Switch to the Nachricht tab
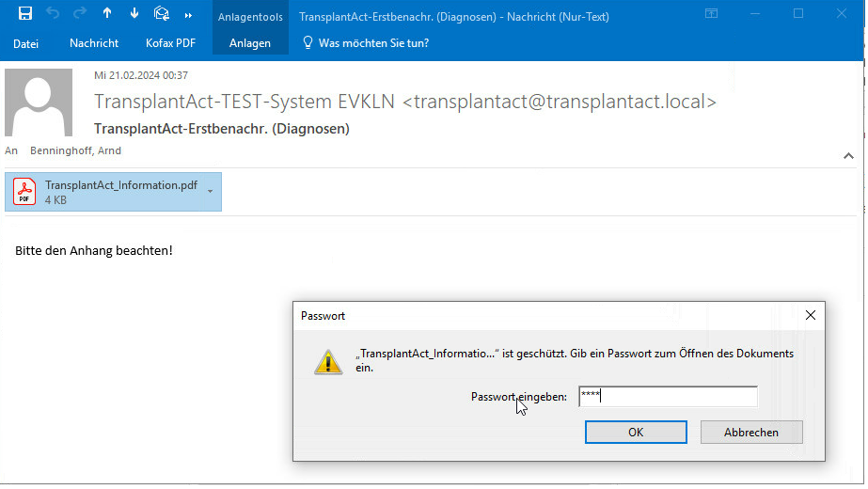The height and width of the screenshot is (489, 868). (94, 43)
